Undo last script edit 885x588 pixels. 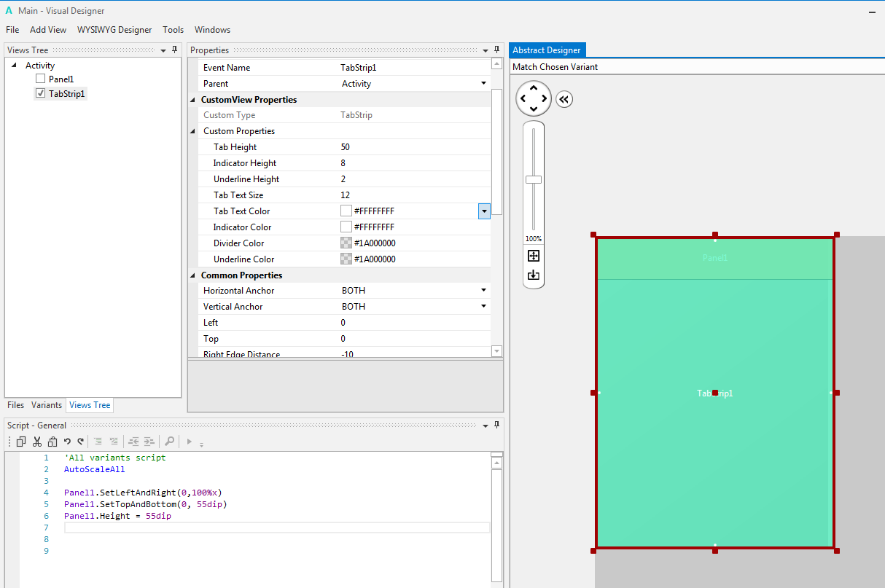[67, 441]
